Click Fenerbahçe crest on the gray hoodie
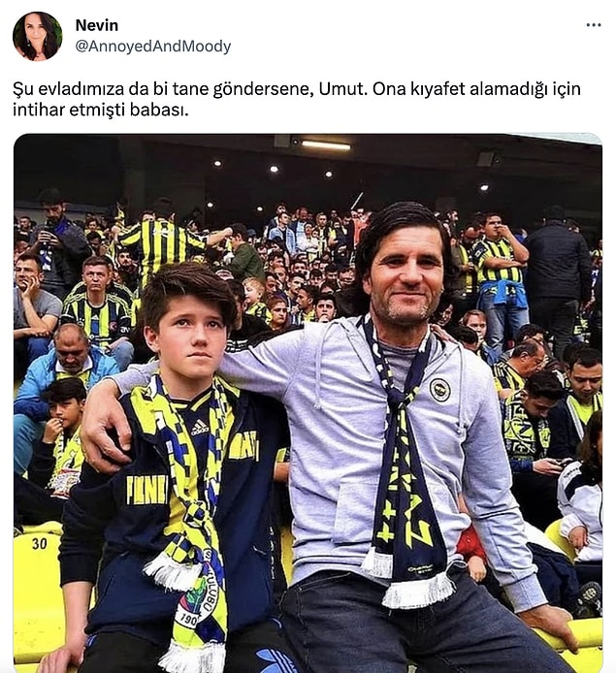 (439, 390)
